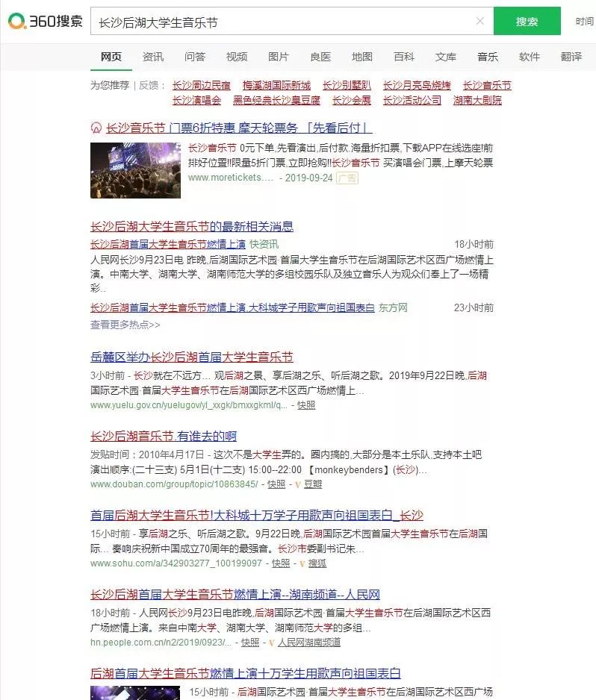The image size is (596, 700).
Task: Open 快照 for the hn.people.com.cn result
Action: click(249, 642)
